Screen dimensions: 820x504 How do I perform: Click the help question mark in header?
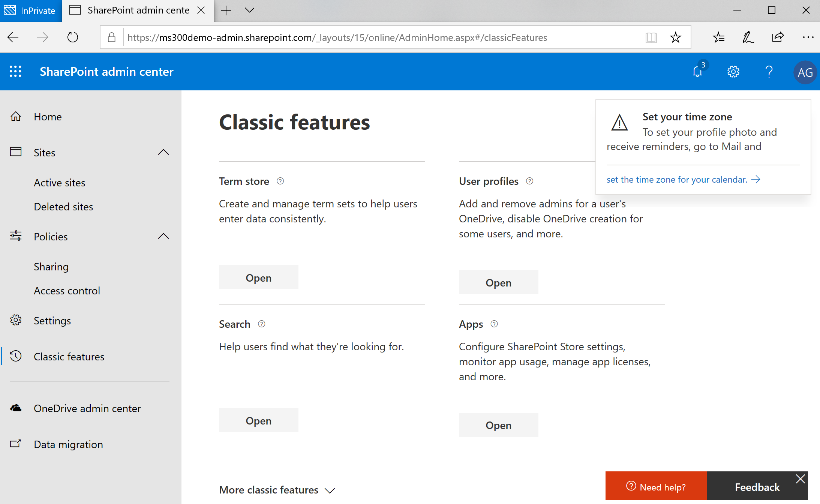coord(769,71)
